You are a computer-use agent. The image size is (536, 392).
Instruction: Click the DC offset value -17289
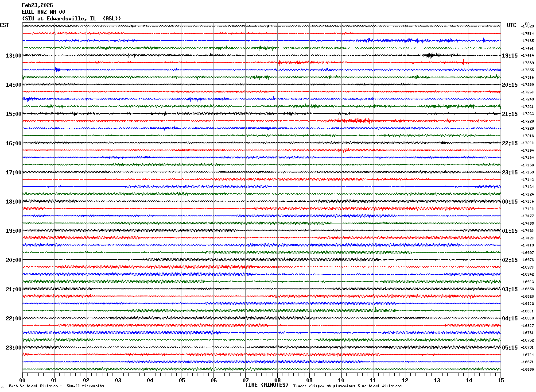pyautogui.click(x=528, y=85)
